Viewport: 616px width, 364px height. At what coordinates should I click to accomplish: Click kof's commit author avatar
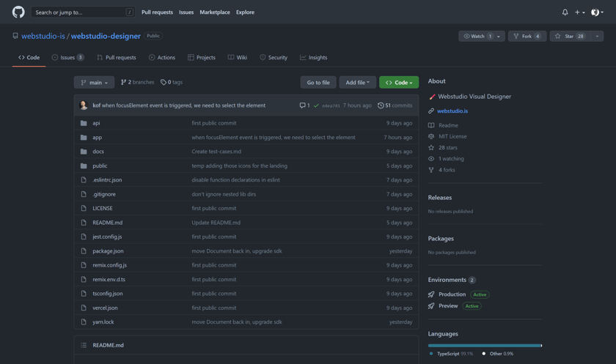click(x=84, y=105)
